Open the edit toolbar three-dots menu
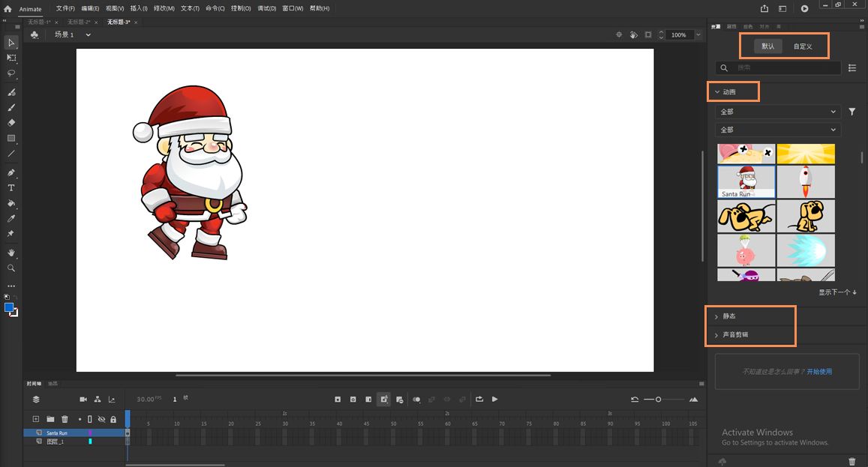Viewport: 868px width, 467px height. pos(11,286)
